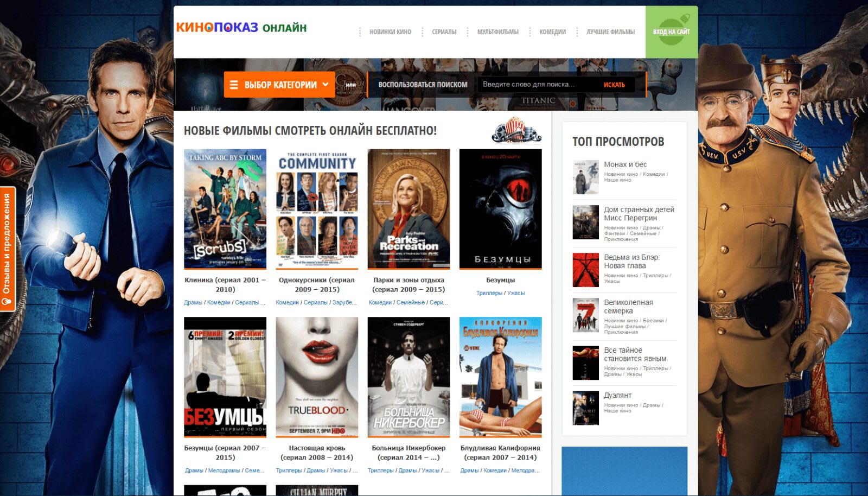Click Ужасы genre under Безумцы film
The height and width of the screenshot is (496, 868).
point(516,293)
